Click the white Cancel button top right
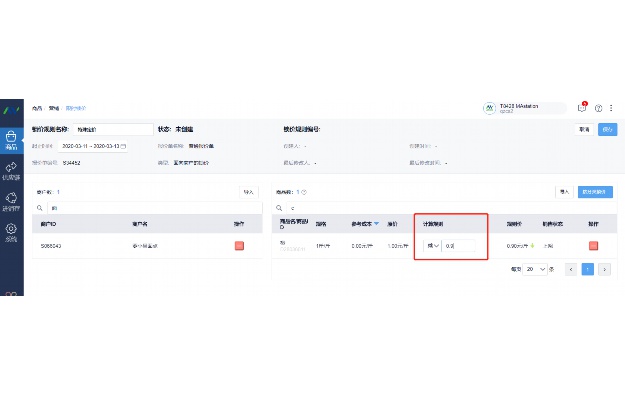 (x=584, y=130)
